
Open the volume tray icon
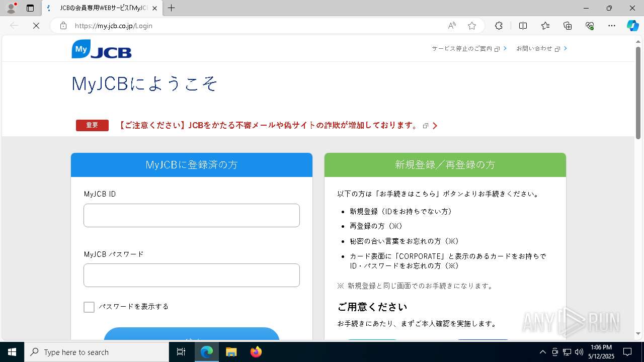[579, 352]
